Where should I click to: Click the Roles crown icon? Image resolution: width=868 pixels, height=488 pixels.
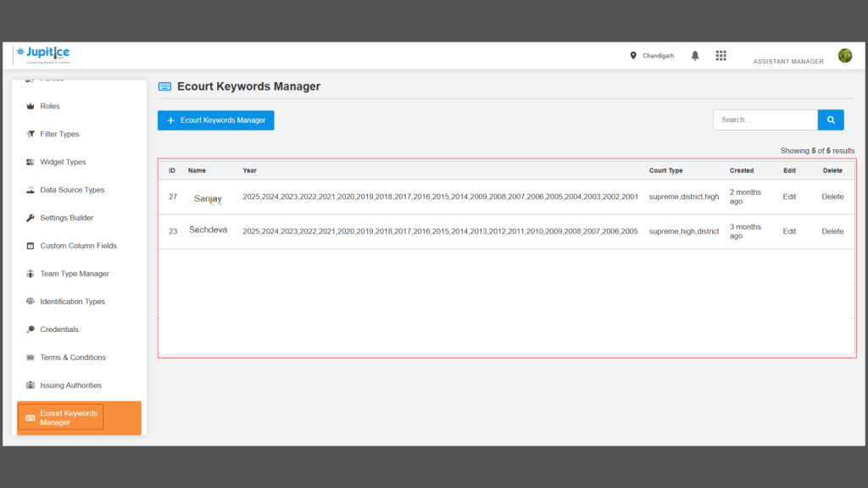pos(31,107)
